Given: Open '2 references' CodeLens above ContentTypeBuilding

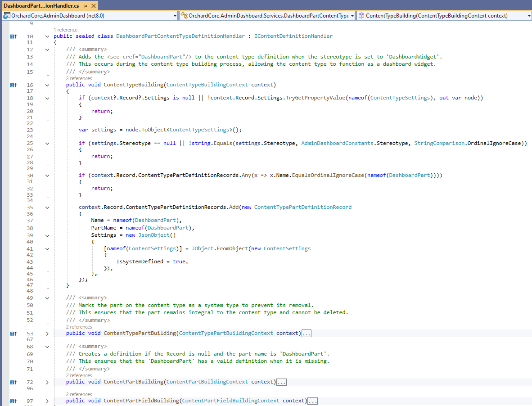Looking at the screenshot, I should pos(79,78).
